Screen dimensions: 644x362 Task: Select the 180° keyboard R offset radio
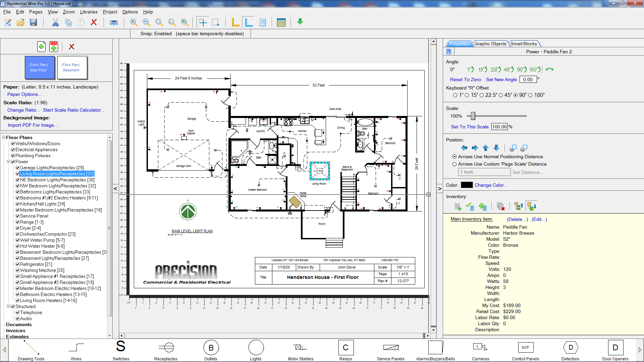click(x=530, y=95)
